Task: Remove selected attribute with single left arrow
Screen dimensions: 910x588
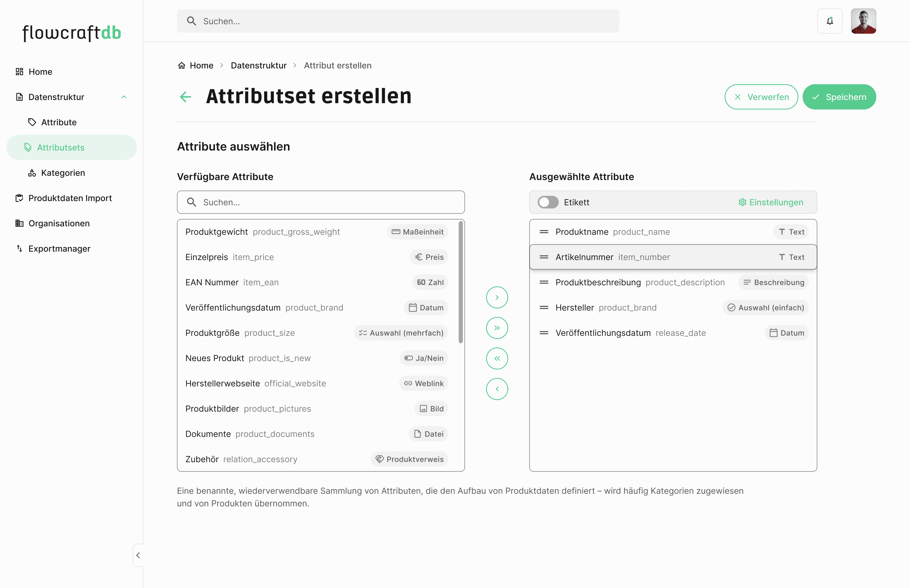Action: [496, 389]
